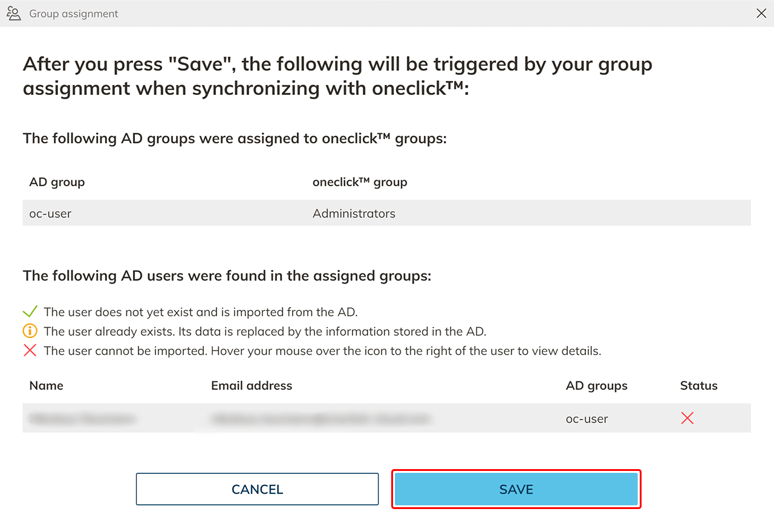The height and width of the screenshot is (532, 774).
Task: Click the red X legend icon
Action: [30, 351]
